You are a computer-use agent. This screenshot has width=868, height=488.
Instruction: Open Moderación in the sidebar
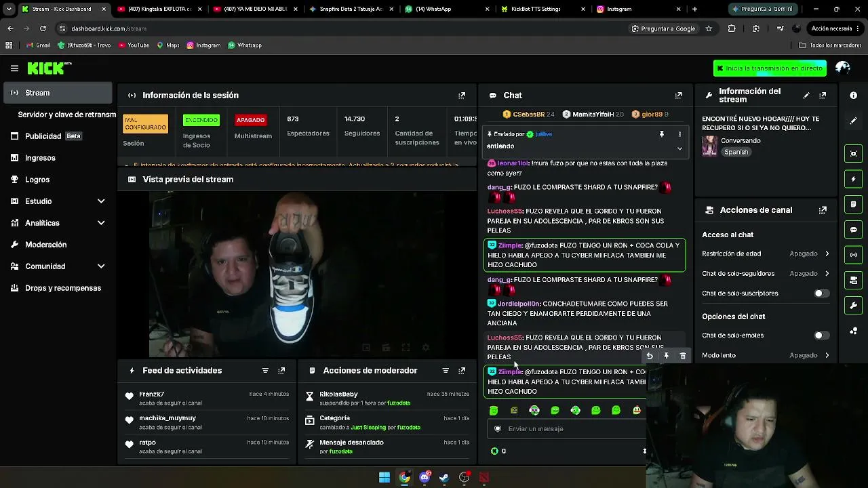tap(58, 245)
